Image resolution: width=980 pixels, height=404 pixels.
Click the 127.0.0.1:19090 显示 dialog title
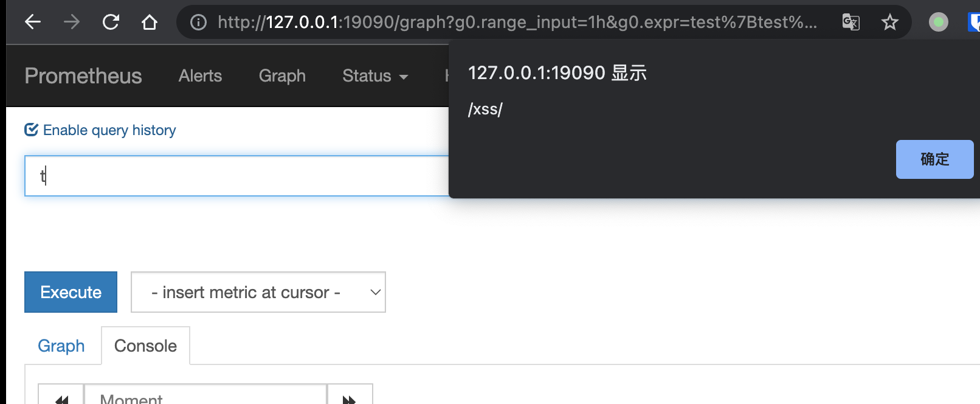point(557,73)
